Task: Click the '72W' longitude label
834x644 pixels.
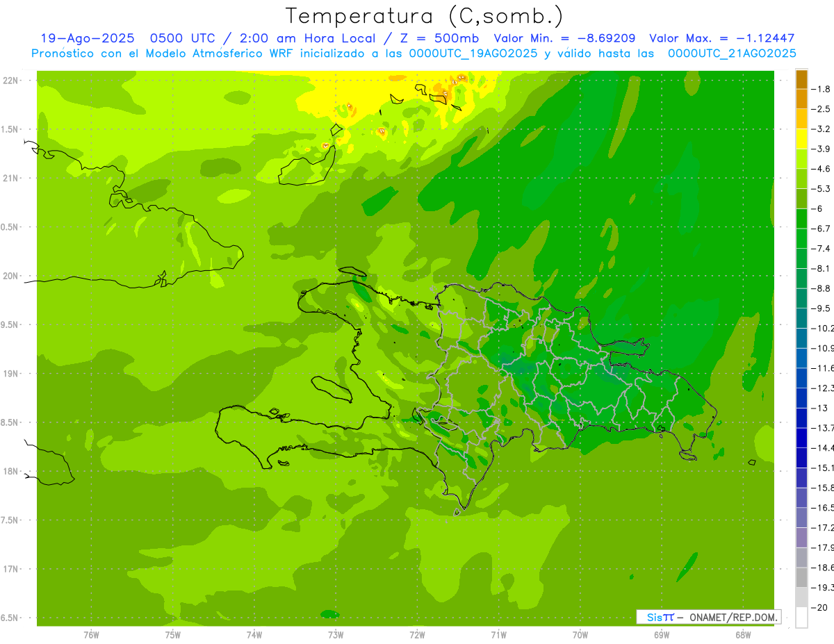Action: 417,635
